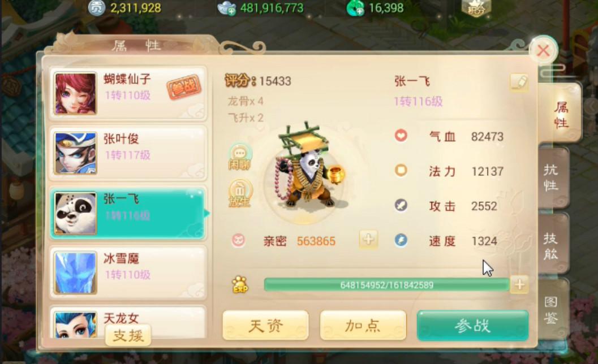Click the pencil rename icon beside 张一飞
598x364 pixels.
tap(519, 83)
